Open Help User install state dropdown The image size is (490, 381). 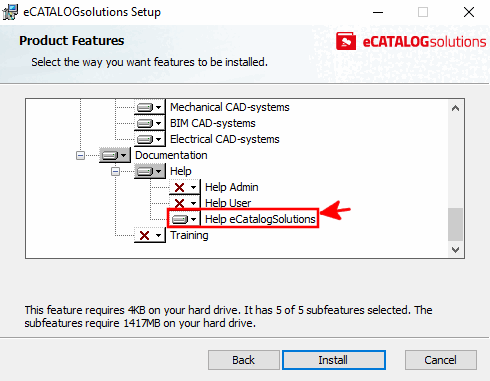[185, 203]
